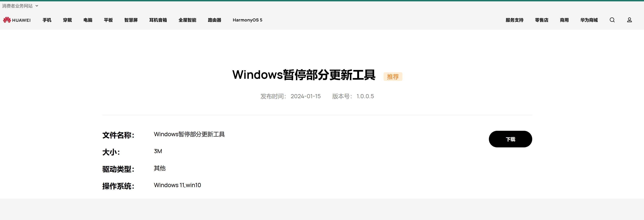
Task: Open the HarmonyOS 5 page
Action: (247, 20)
